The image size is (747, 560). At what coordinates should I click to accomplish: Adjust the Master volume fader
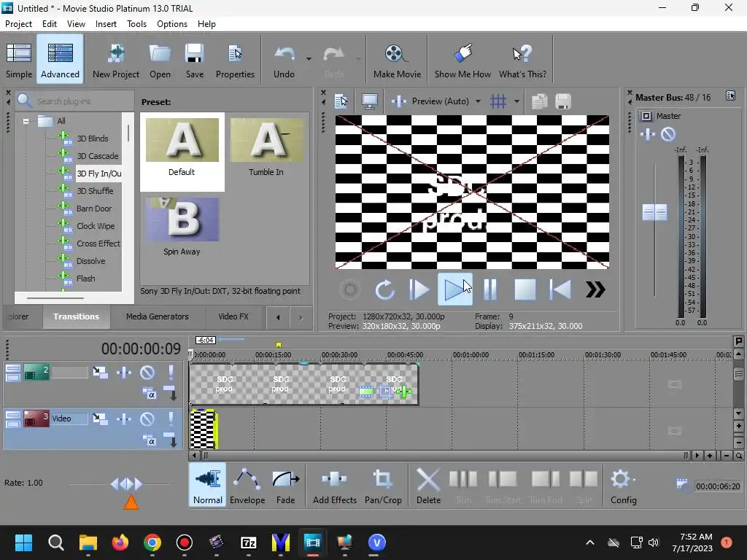[654, 212]
